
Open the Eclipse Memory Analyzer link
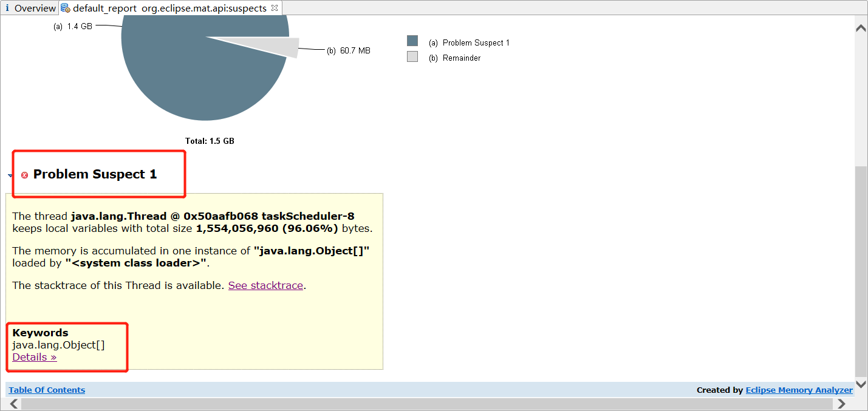[799, 390]
